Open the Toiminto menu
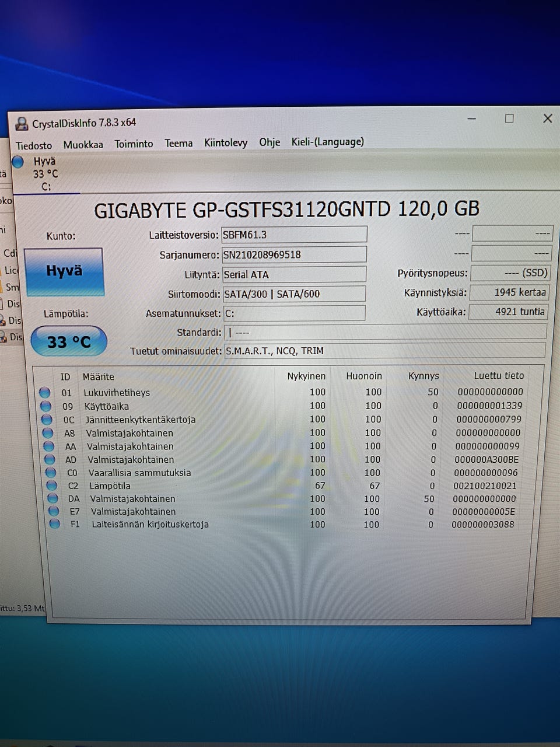This screenshot has width=560, height=747. 134,144
